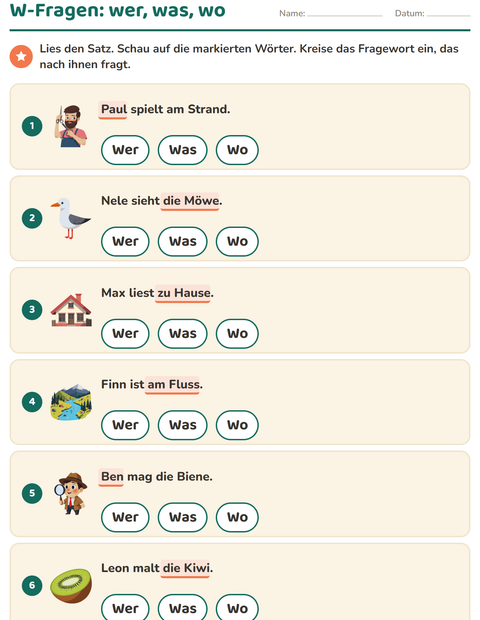Click highlighted word "Paul" in sentence 1
Screen dimensions: 480x620
(113, 110)
